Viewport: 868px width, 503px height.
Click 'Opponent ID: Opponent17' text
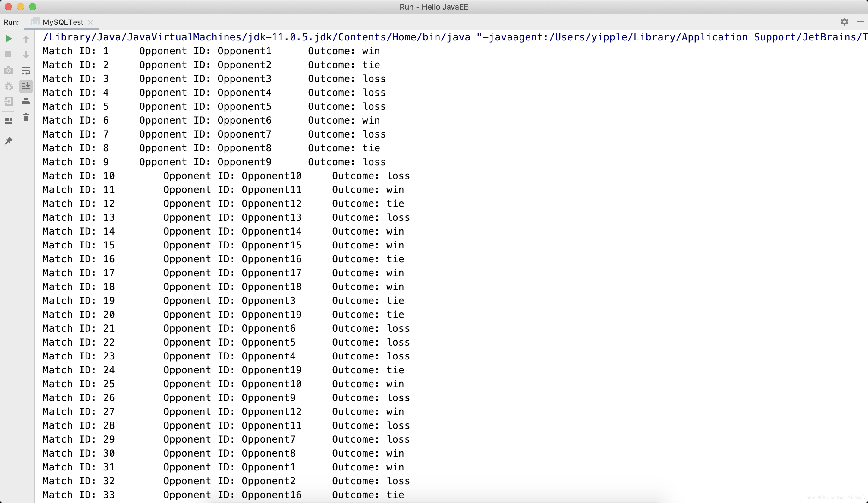pyautogui.click(x=232, y=273)
